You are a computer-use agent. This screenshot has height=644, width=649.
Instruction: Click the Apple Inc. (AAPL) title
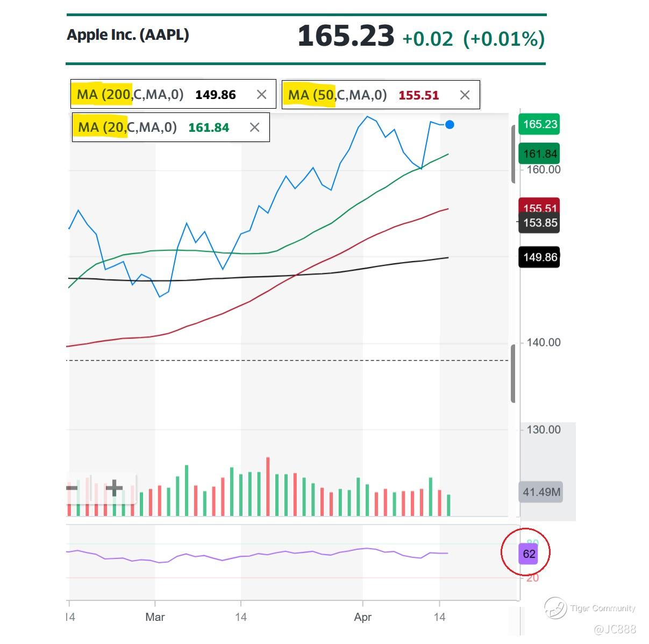(128, 35)
